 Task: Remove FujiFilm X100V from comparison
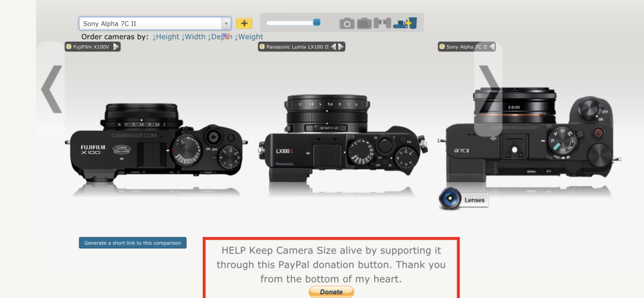tap(68, 46)
